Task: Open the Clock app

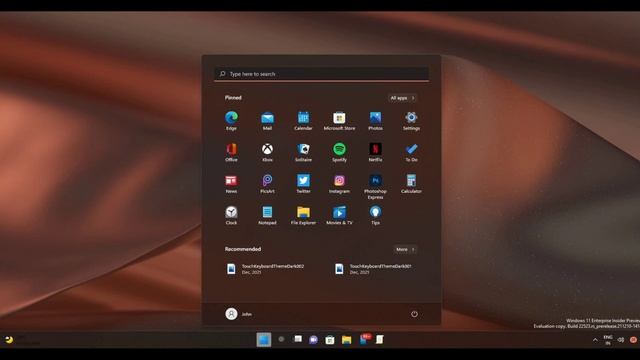Action: pos(231,215)
